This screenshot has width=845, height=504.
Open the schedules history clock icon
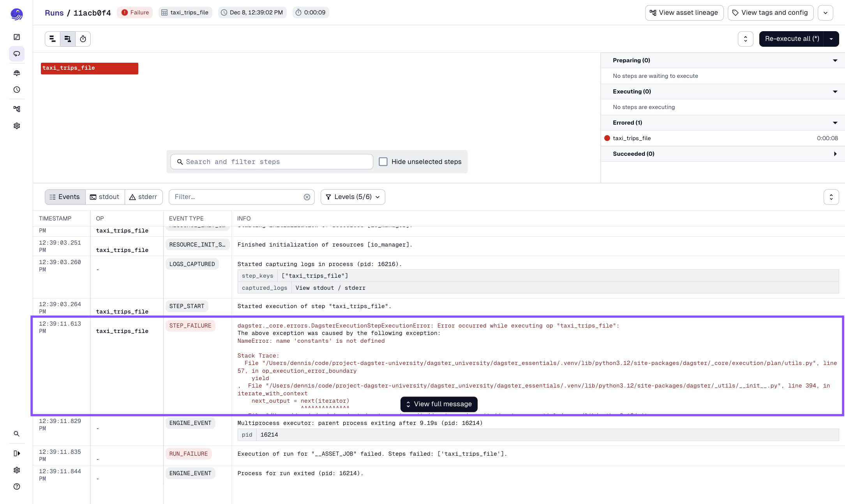pyautogui.click(x=17, y=90)
